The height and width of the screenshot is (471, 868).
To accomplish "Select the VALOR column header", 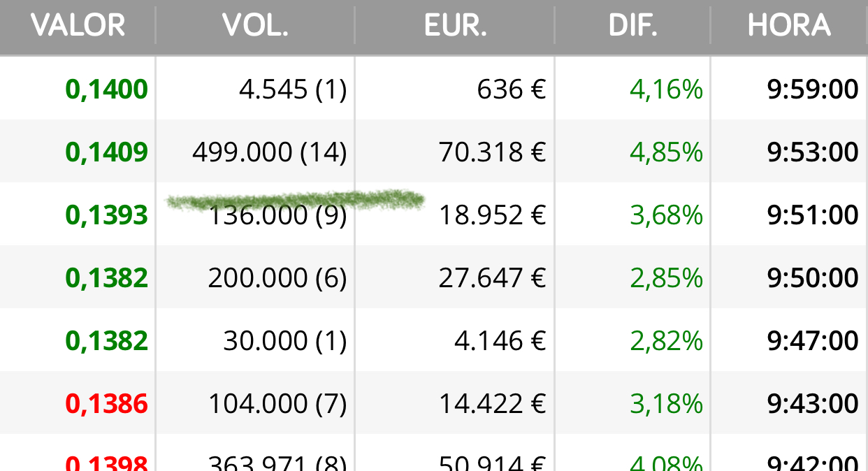I will coord(78,26).
